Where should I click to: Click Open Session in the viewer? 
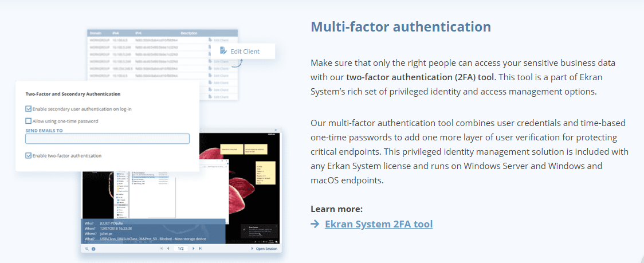pos(264,249)
